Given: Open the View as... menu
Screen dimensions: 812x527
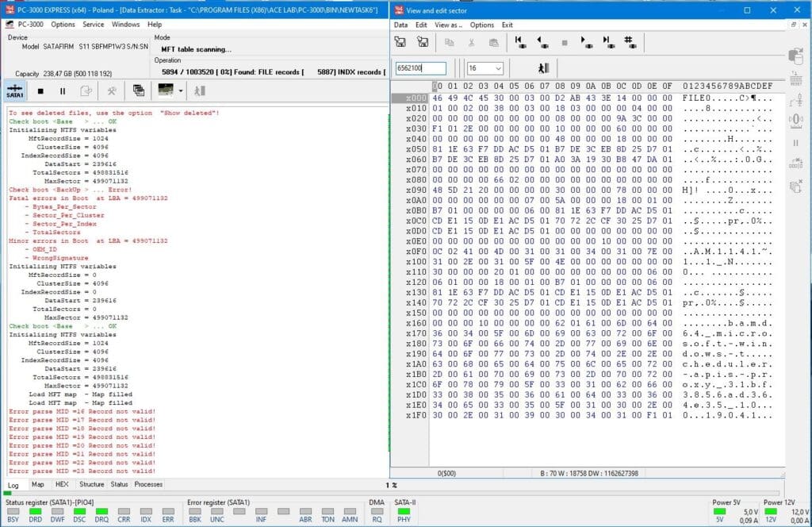Looking at the screenshot, I should coord(448,25).
